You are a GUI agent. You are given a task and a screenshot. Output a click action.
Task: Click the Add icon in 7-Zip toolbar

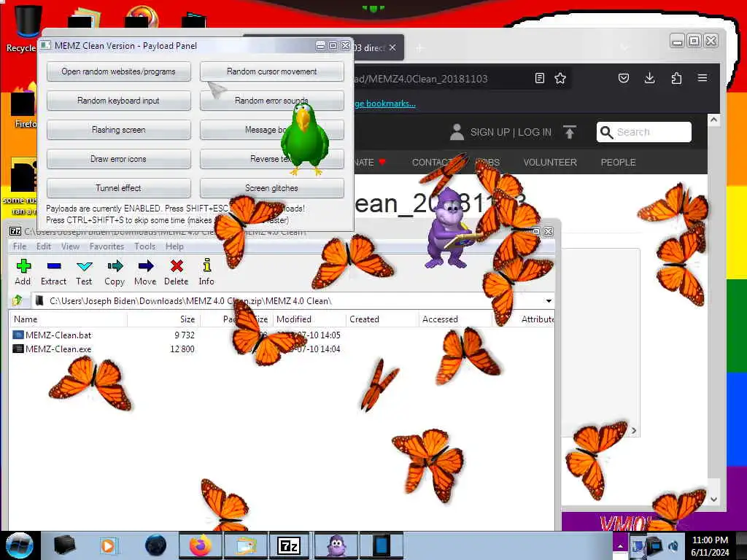coord(23,266)
